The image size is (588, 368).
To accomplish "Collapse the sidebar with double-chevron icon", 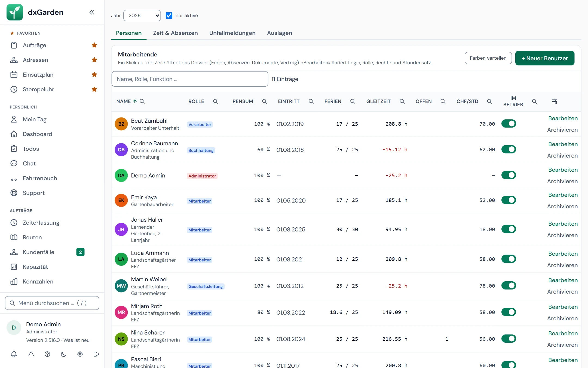I will click(x=92, y=12).
